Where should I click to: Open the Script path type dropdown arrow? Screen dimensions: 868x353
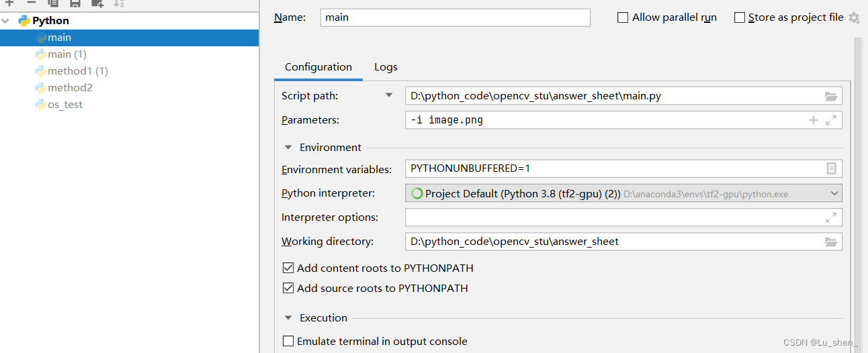coord(388,96)
